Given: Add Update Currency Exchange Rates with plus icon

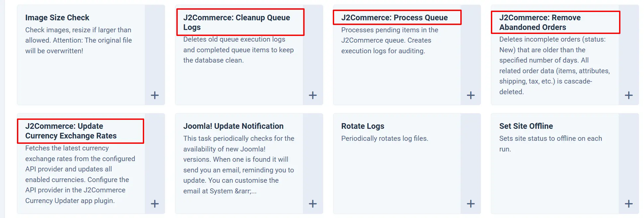Looking at the screenshot, I should [155, 204].
